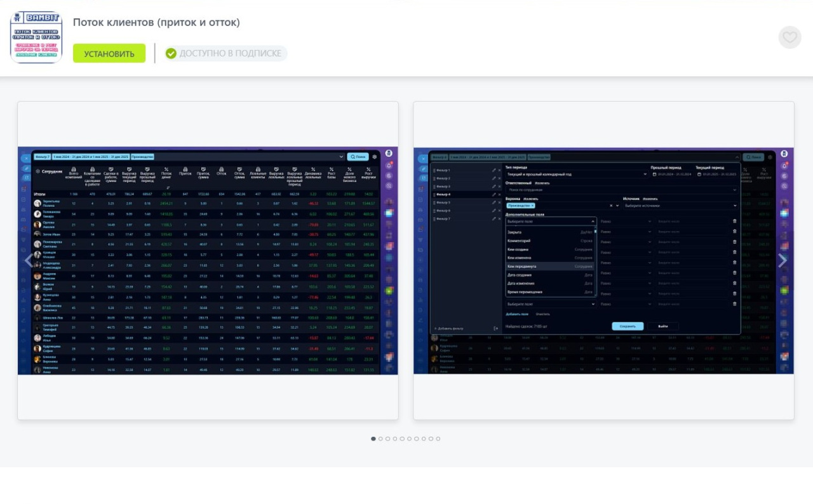Go to the last carousel dot
This screenshot has width=813, height=504.
pos(438,439)
